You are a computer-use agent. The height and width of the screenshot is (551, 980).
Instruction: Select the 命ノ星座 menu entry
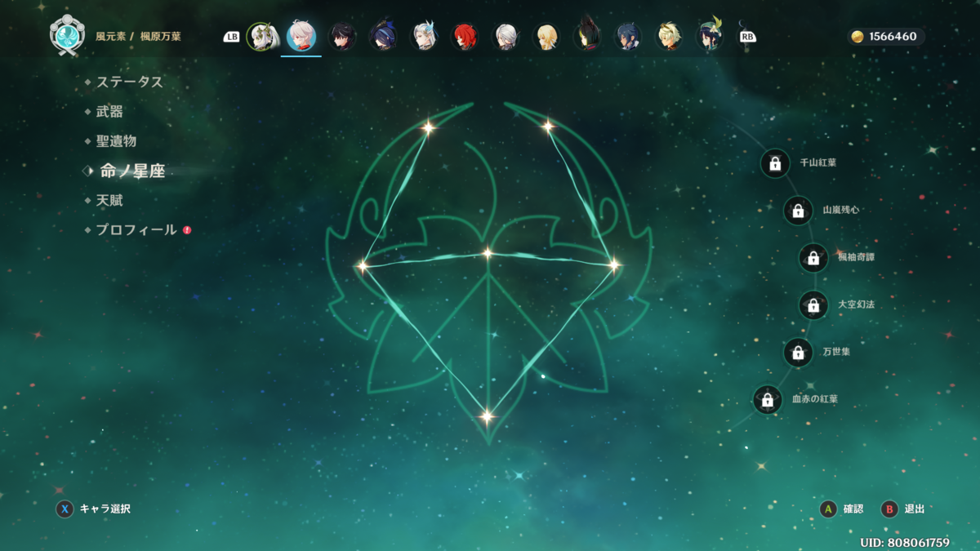132,171
